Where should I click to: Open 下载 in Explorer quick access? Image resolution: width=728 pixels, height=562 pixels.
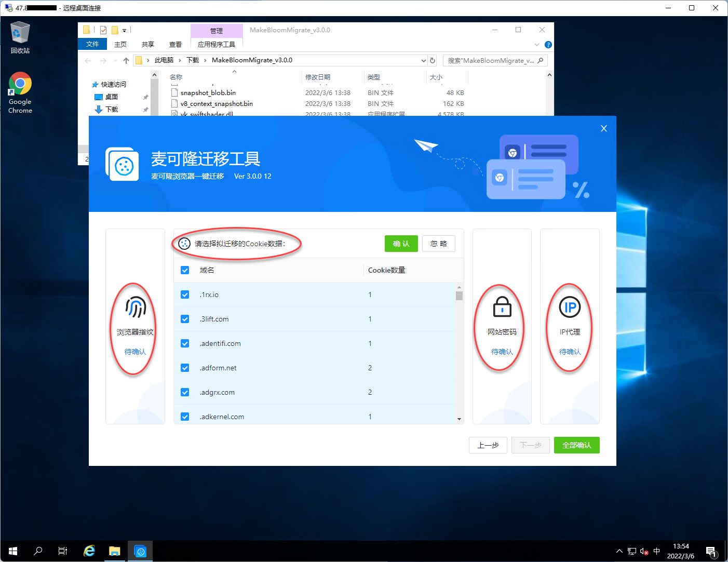point(112,110)
